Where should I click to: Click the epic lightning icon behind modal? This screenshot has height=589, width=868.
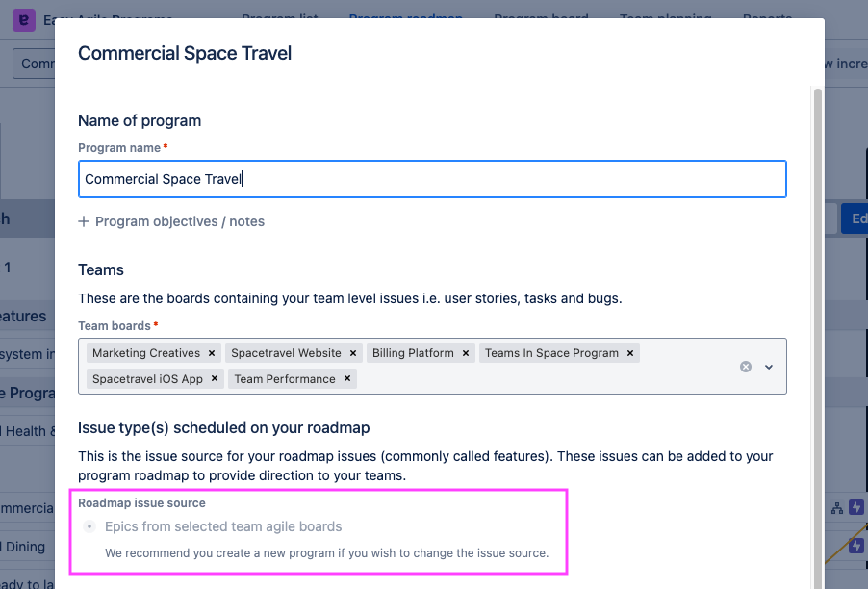(x=856, y=507)
